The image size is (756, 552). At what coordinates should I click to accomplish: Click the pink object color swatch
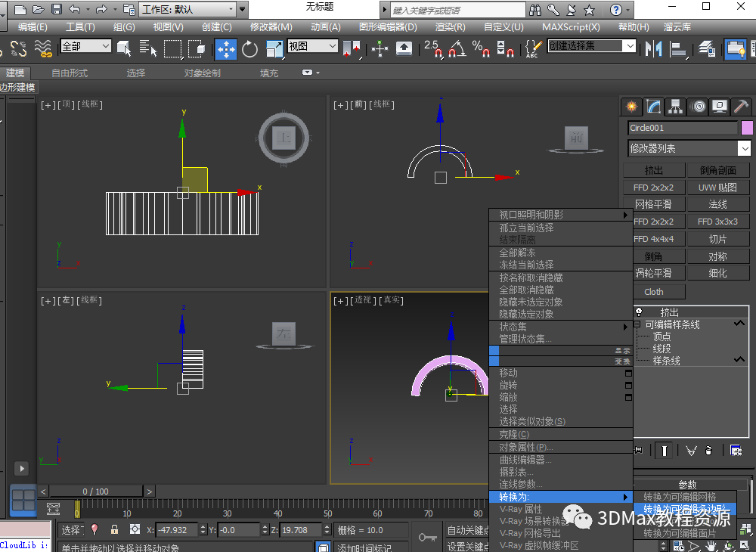pyautogui.click(x=747, y=128)
